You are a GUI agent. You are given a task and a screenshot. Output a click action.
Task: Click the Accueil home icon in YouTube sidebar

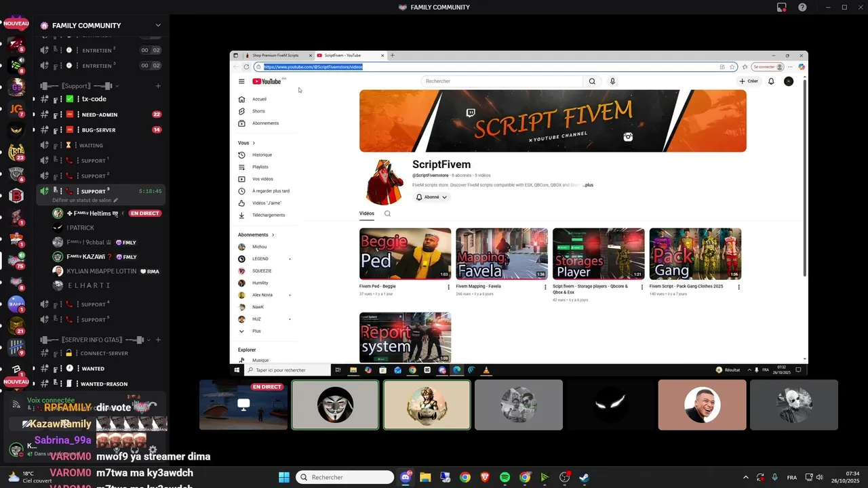[241, 99]
